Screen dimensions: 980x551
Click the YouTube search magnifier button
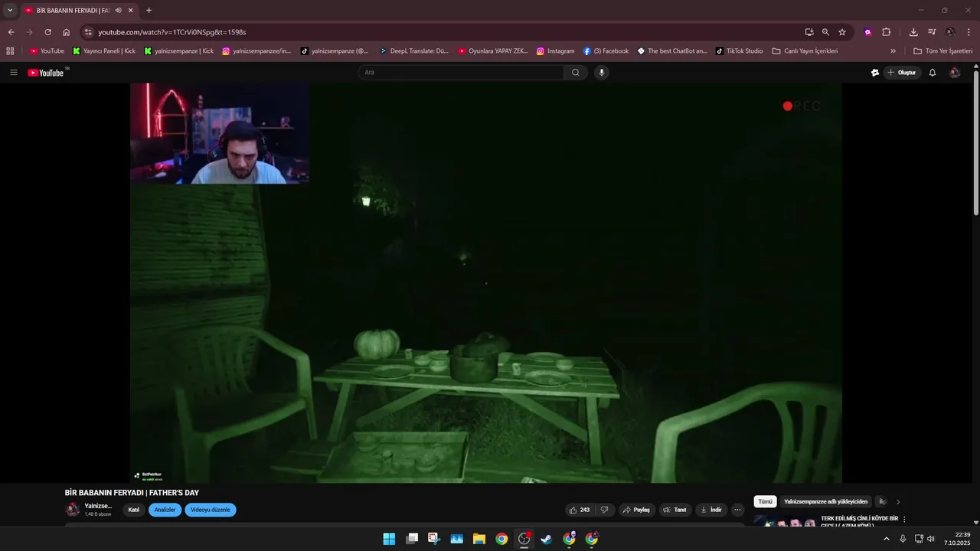(576, 73)
